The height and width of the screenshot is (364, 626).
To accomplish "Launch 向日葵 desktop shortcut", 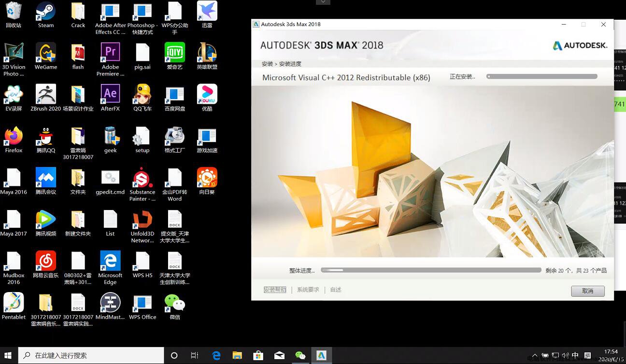I will click(x=207, y=182).
